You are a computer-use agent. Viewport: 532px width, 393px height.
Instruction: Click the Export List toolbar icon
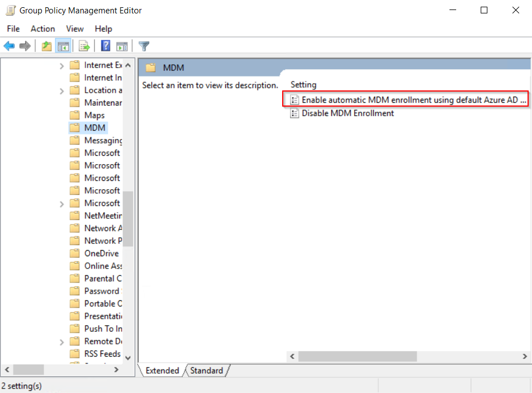coord(84,46)
